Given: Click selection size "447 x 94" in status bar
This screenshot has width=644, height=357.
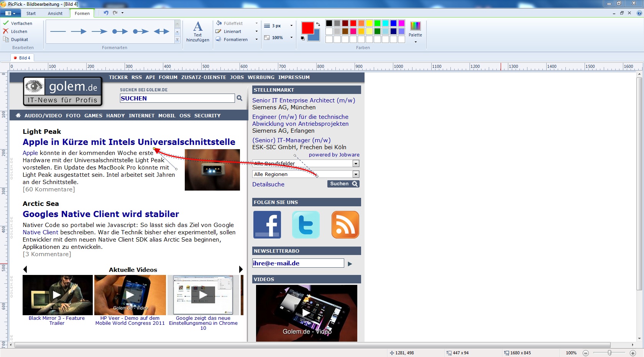Looking at the screenshot, I should [x=458, y=353].
